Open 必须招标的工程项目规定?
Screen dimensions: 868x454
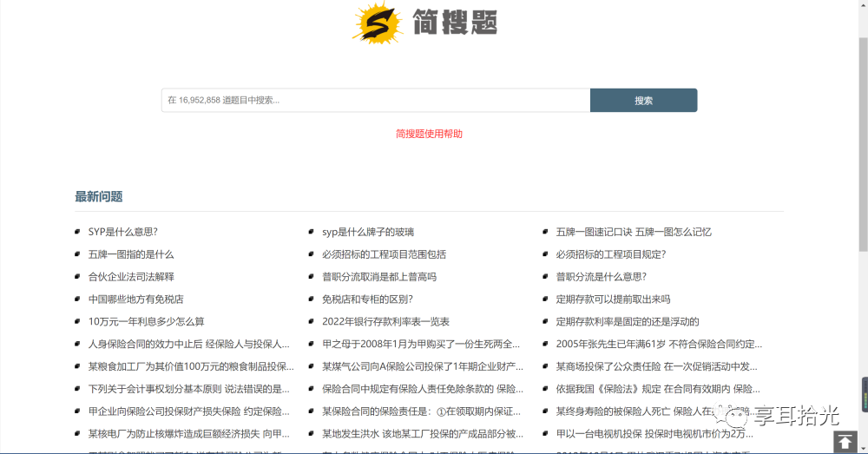point(610,254)
